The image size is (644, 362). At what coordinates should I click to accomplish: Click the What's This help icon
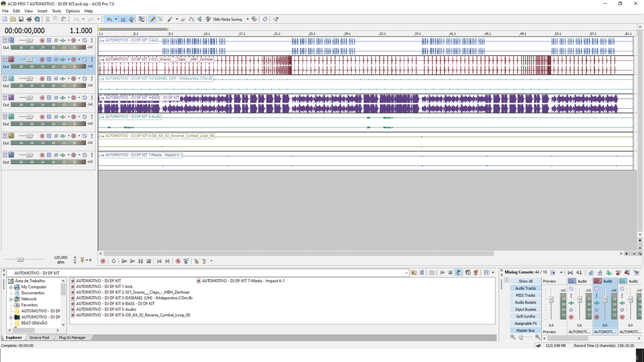click(275, 19)
